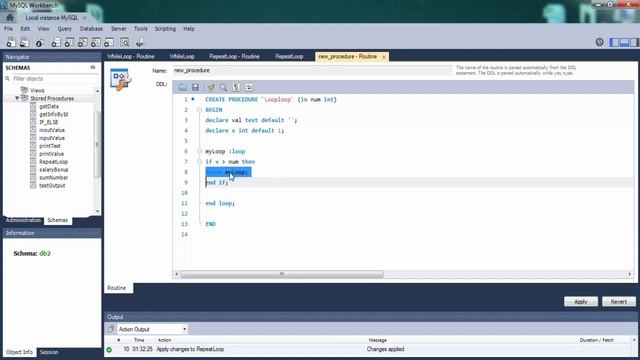Select the getData stored procedure

[49, 107]
